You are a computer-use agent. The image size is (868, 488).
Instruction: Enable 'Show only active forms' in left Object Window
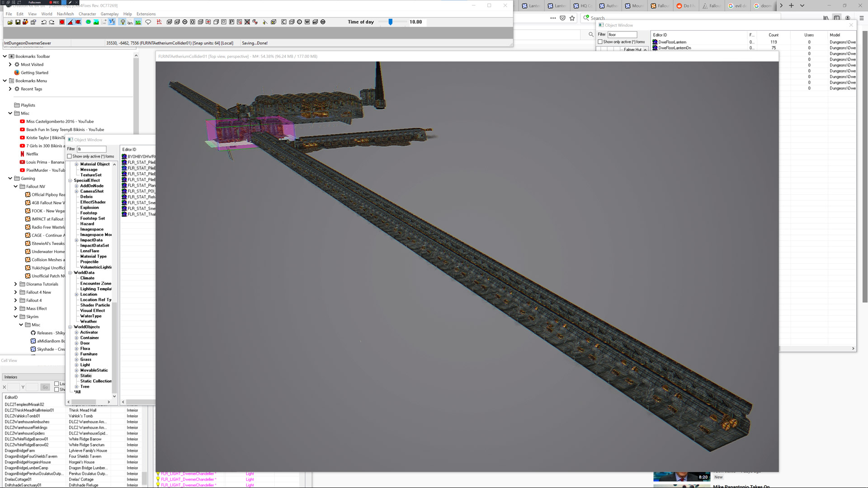70,156
